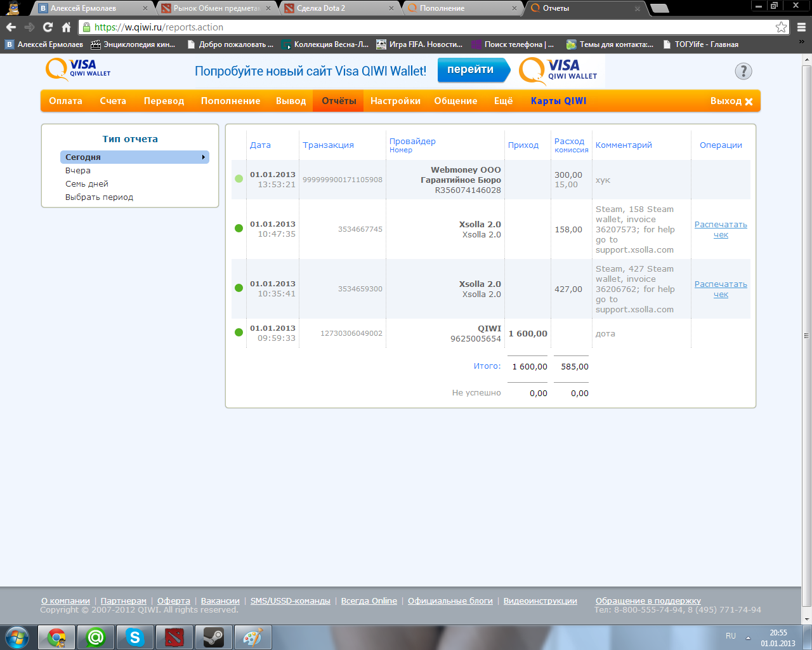Open the Оферта footer link

[x=174, y=600]
